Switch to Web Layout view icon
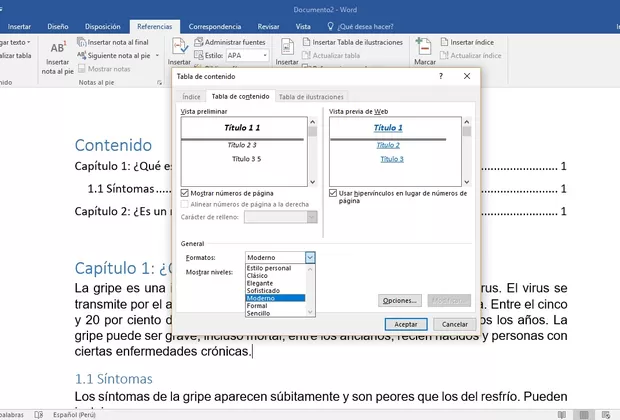620x420 pixels. [x=606, y=415]
